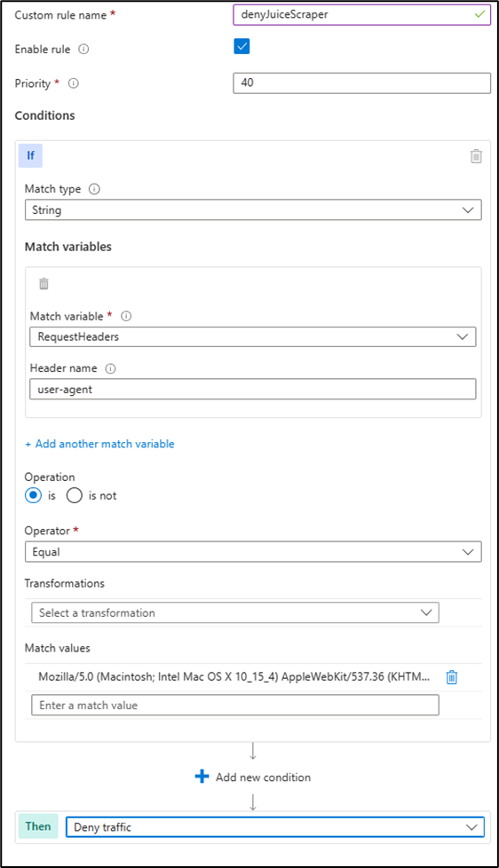Select the 'is' operation radio button
Viewport: 499px width, 868px height.
[x=33, y=495]
